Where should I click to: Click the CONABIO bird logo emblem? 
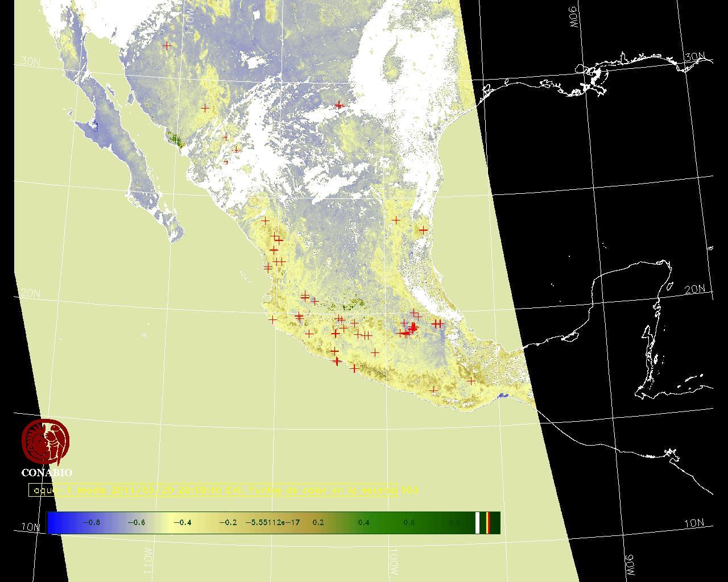coord(45,441)
